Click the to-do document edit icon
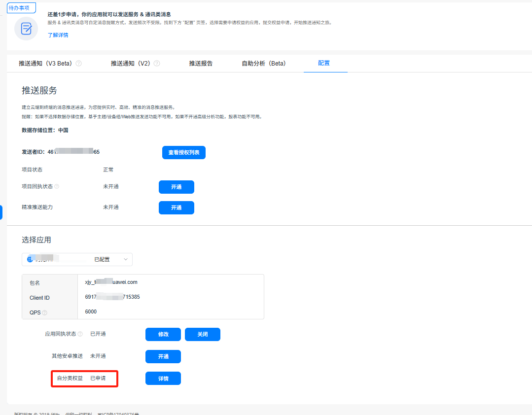 (26, 29)
